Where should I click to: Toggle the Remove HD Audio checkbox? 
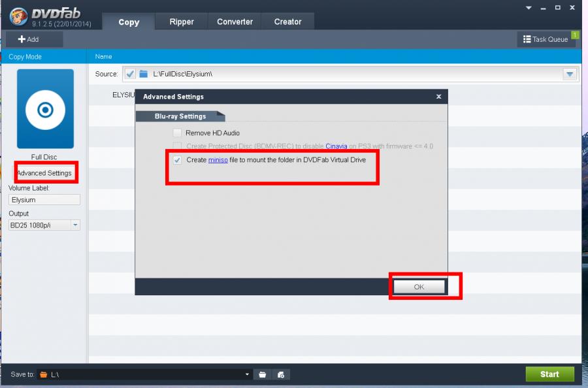[x=177, y=133]
